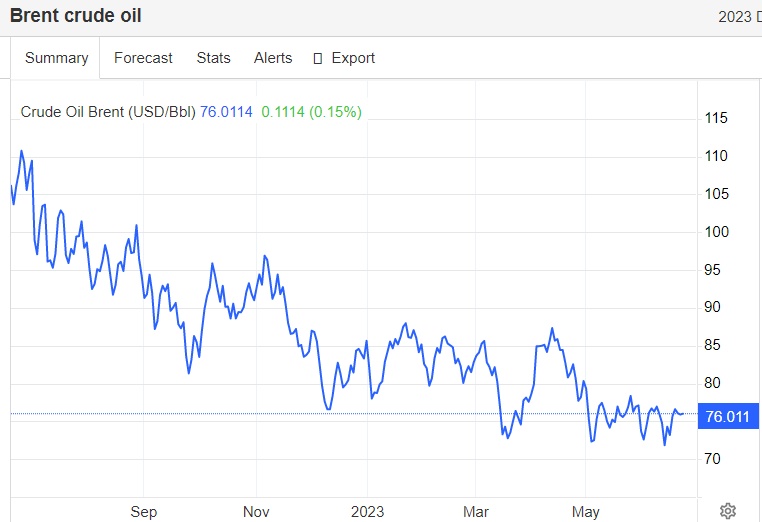Go to the Alerts tab
This screenshot has height=522, width=762.
coord(273,58)
